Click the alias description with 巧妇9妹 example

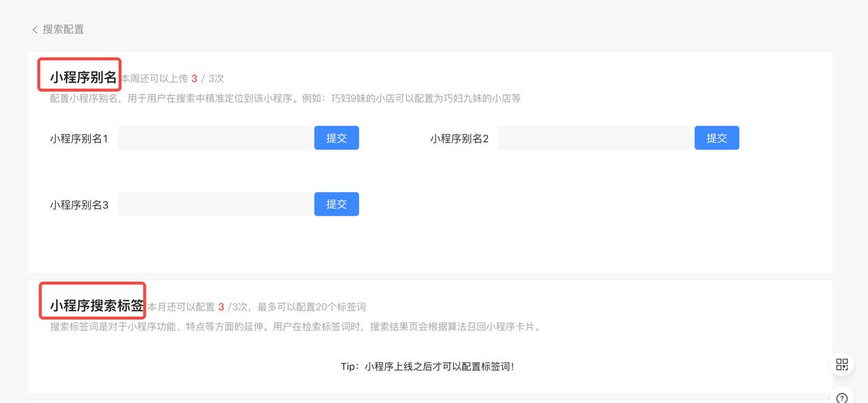(x=285, y=98)
